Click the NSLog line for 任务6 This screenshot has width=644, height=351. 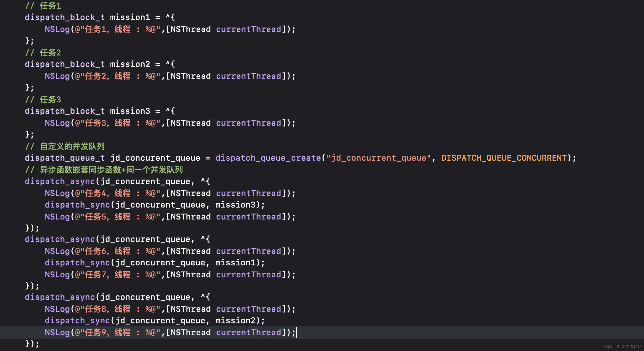pos(170,251)
